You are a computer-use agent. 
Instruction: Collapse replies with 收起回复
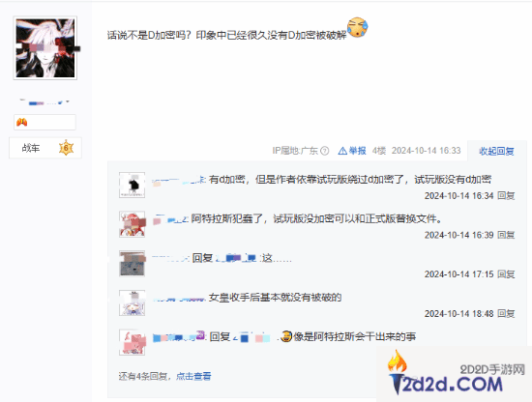pos(496,151)
